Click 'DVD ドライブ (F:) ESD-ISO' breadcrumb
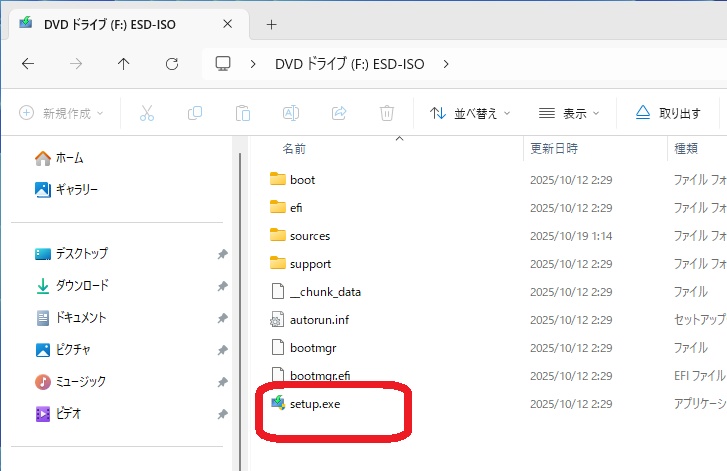This screenshot has width=727, height=471. pyautogui.click(x=350, y=64)
